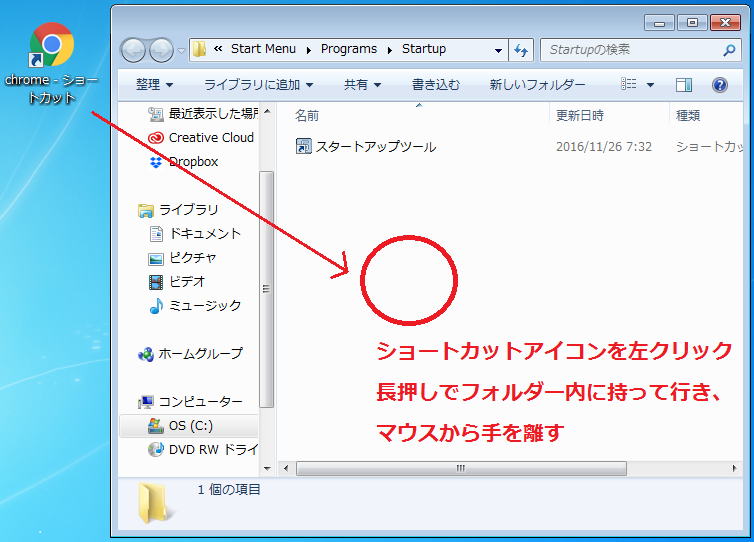
Task: Expand arrow after Start Menu breadcrumb
Action: coord(309,50)
